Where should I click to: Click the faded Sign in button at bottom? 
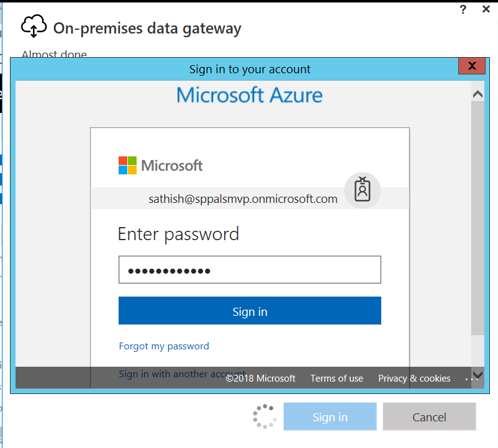tap(330, 416)
